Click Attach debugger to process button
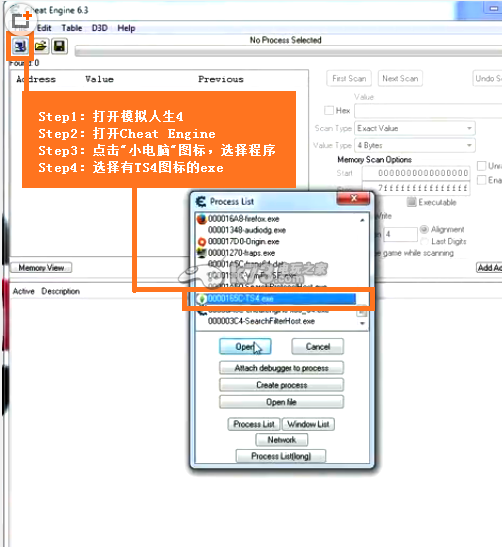Screen dimensions: 502x547 click(282, 368)
